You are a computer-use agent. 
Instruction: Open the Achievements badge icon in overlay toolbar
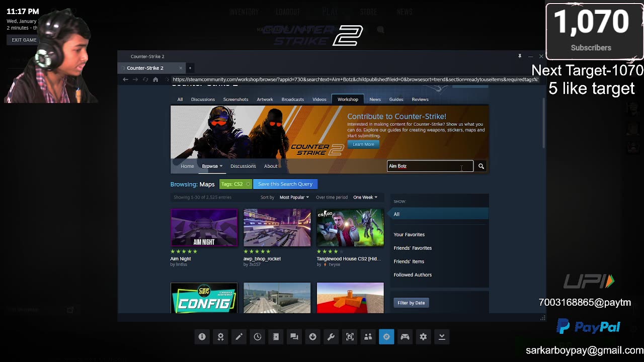[x=220, y=337]
